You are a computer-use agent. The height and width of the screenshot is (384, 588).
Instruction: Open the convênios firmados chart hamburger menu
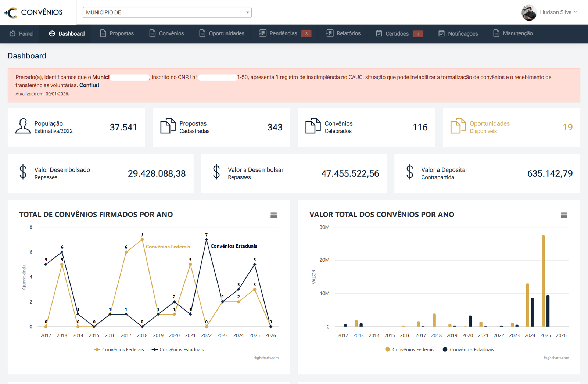pos(273,215)
